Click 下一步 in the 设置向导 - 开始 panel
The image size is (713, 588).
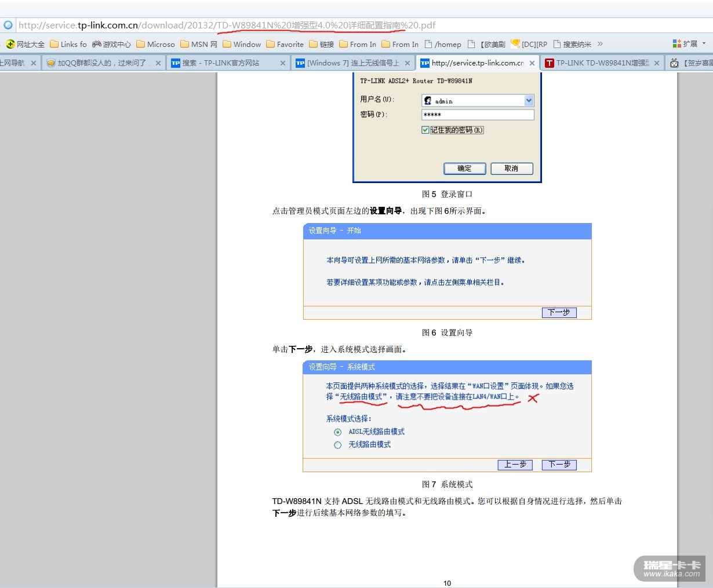pyautogui.click(x=559, y=312)
